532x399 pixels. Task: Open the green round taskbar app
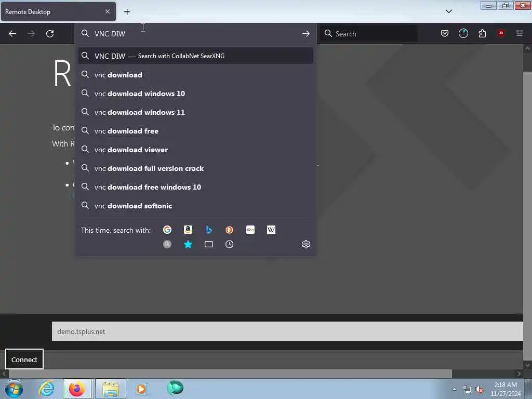[175, 388]
